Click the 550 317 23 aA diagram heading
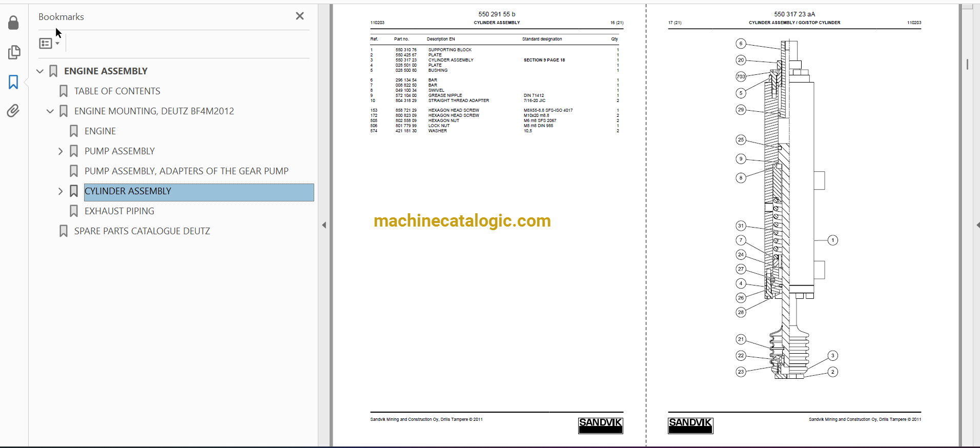Image resolution: width=980 pixels, height=448 pixels. pyautogui.click(x=794, y=14)
